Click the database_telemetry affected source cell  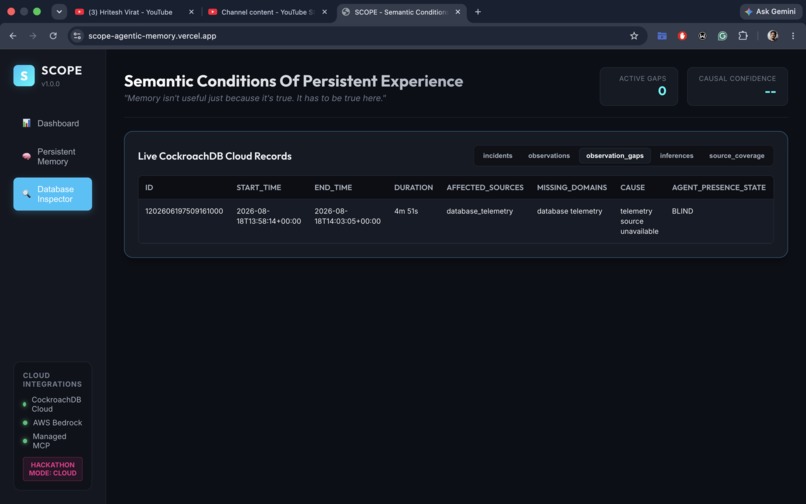click(x=480, y=211)
